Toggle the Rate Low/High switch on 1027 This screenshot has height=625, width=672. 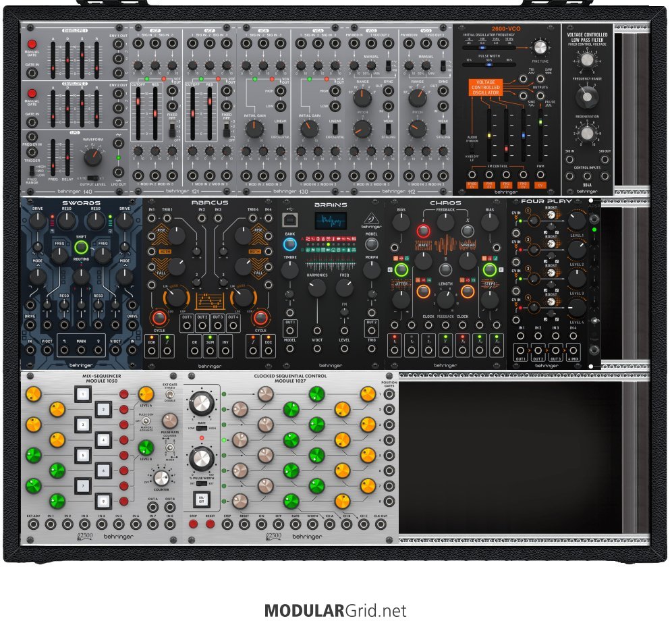[202, 428]
